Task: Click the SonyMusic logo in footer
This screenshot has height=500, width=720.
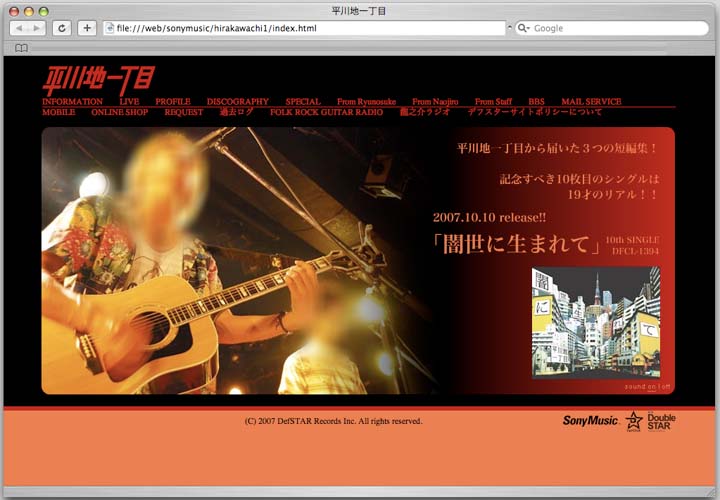Action: point(590,421)
